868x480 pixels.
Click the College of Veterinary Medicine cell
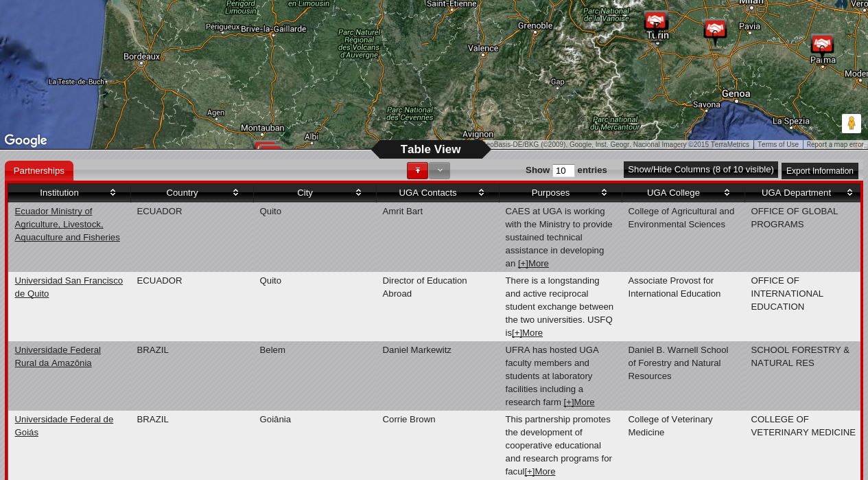683,445
